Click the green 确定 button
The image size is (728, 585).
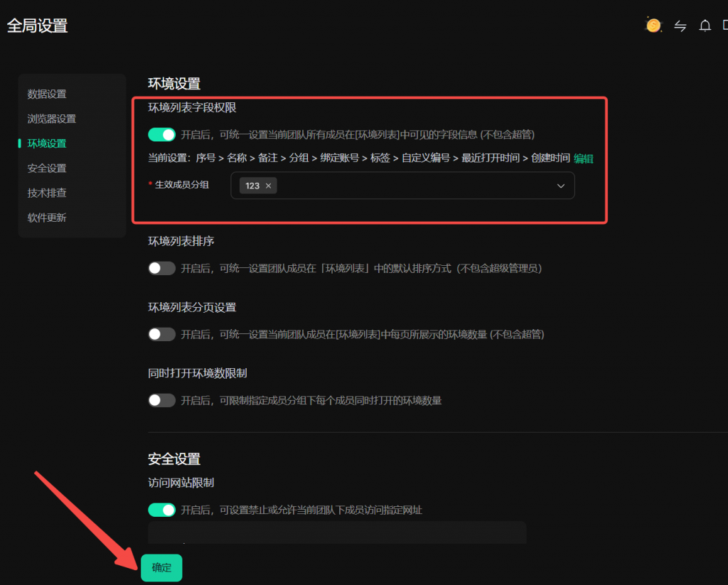[x=161, y=568]
